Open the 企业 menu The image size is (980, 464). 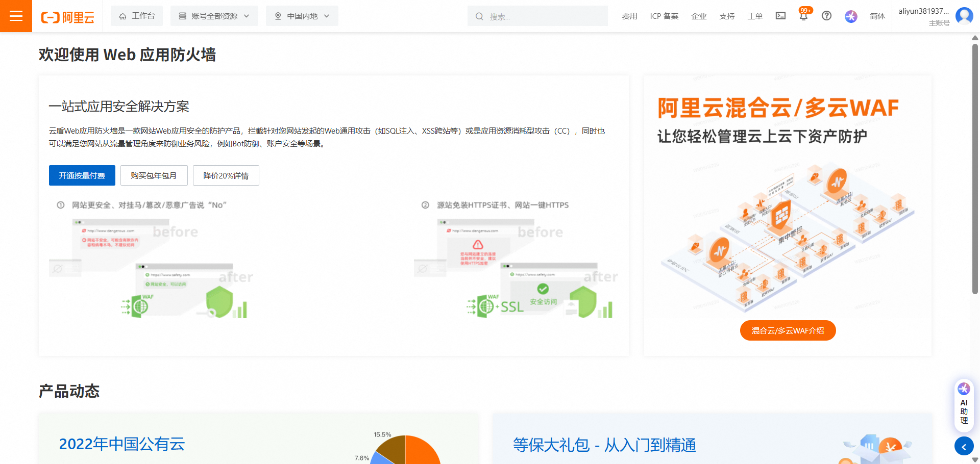click(699, 16)
